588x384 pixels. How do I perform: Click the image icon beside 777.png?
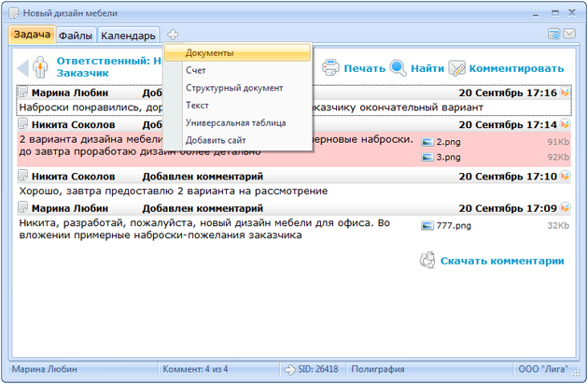(x=427, y=226)
